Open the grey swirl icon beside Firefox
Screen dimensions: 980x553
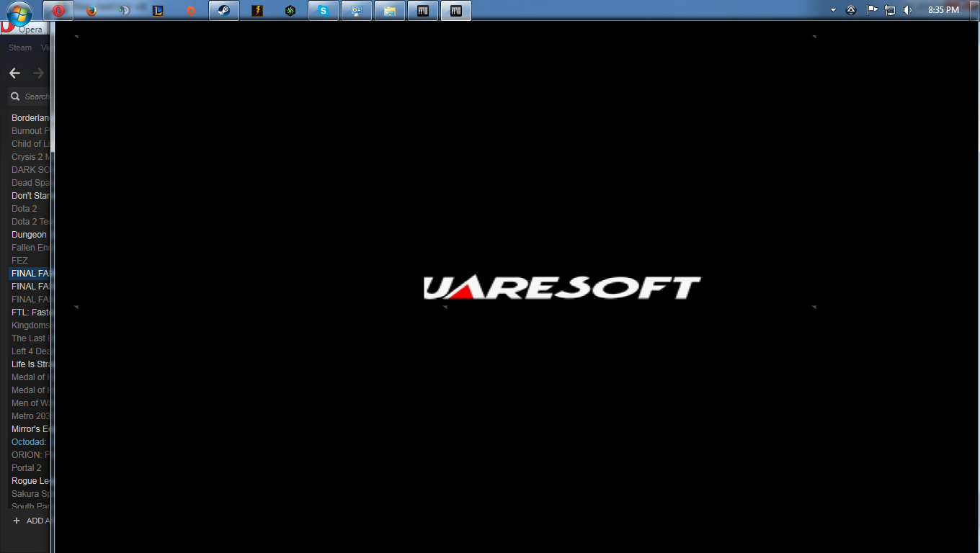[124, 11]
